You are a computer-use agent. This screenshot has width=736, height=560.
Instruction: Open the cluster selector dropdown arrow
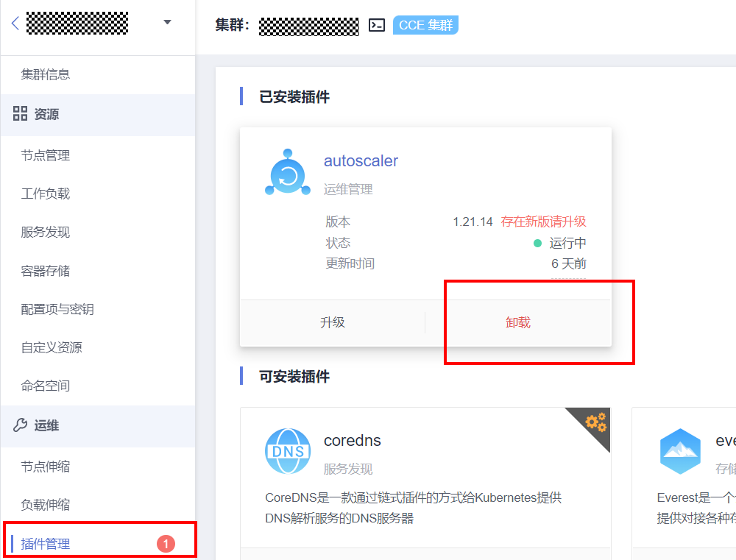[x=167, y=22]
